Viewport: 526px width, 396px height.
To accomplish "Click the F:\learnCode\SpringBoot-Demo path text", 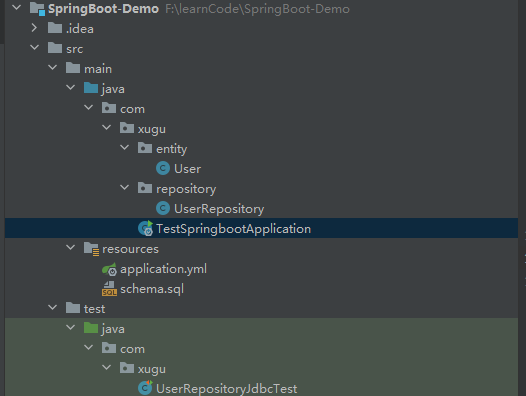I will pos(257,9).
